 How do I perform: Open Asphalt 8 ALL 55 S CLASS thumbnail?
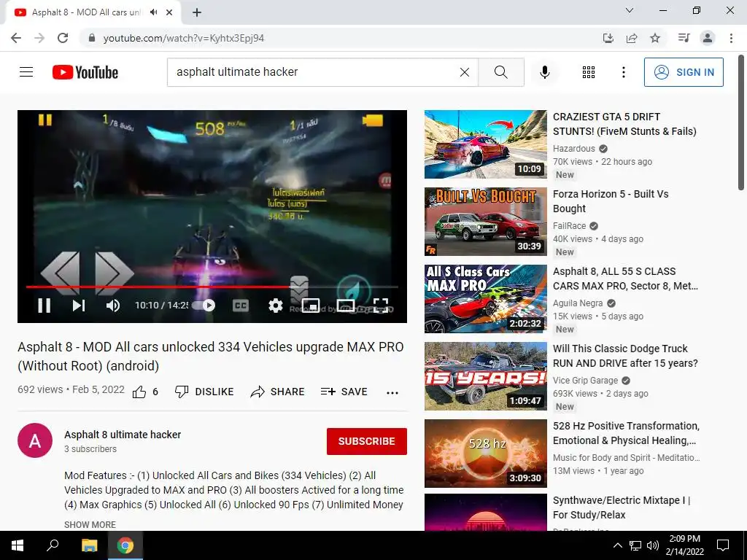click(485, 299)
